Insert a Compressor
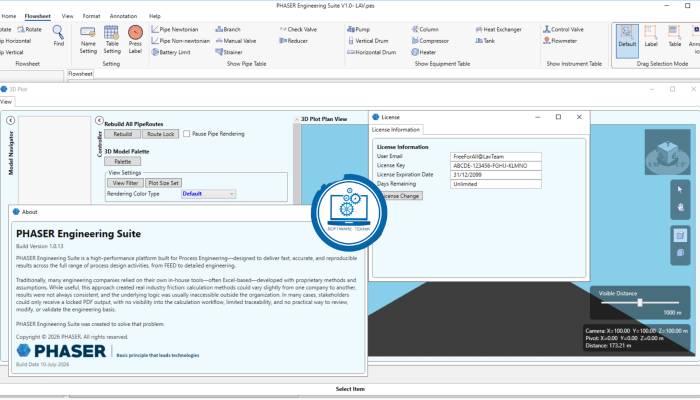 (x=430, y=41)
